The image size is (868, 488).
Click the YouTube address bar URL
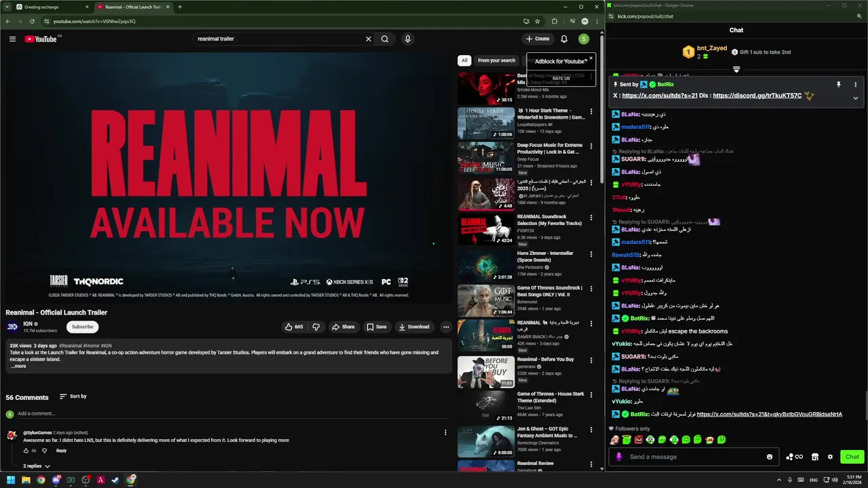pyautogui.click(x=95, y=21)
